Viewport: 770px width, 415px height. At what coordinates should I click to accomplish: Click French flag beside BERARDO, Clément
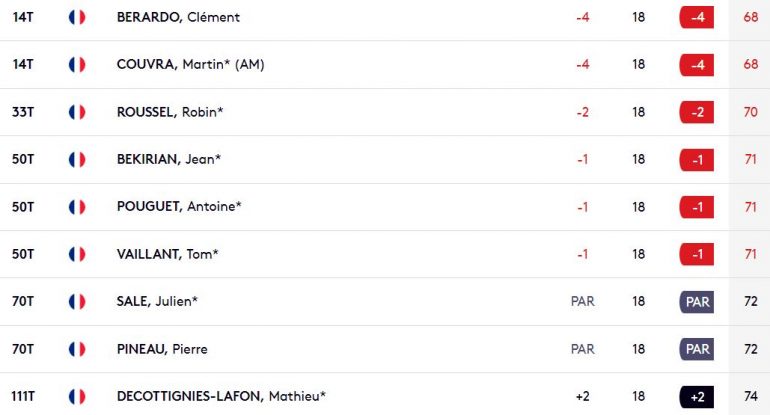(x=77, y=17)
